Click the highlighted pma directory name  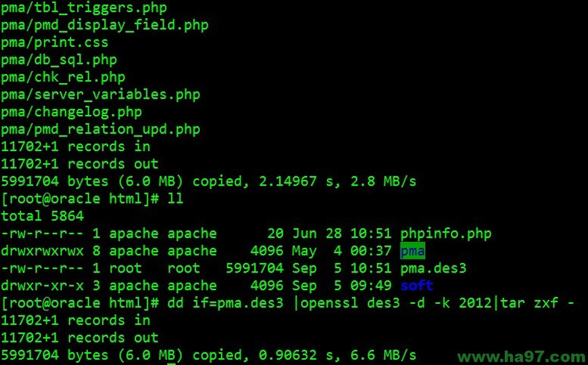[x=412, y=251]
